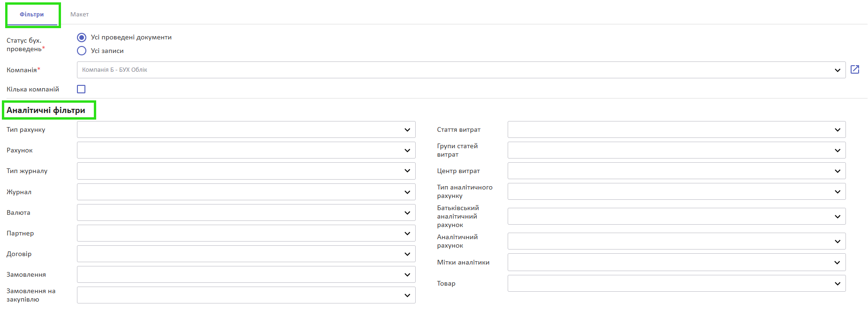Expand the Аналітичний рахунок dropdown
Image resolution: width=868 pixels, height=318 pixels.
[x=677, y=241]
